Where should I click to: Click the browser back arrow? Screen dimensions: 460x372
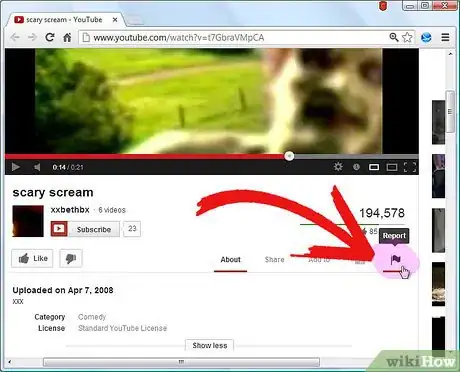(x=15, y=37)
